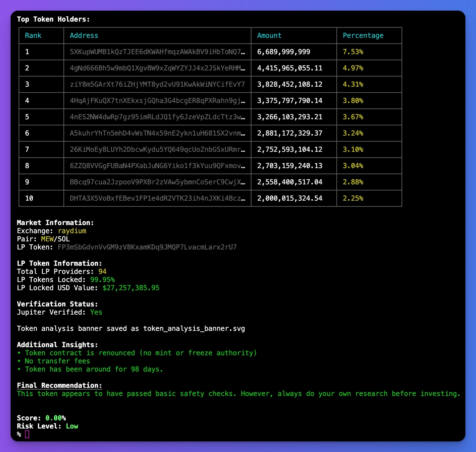Screen dimensions: 476x452
Task: Click the Score 0.00% value
Action: click(55, 418)
